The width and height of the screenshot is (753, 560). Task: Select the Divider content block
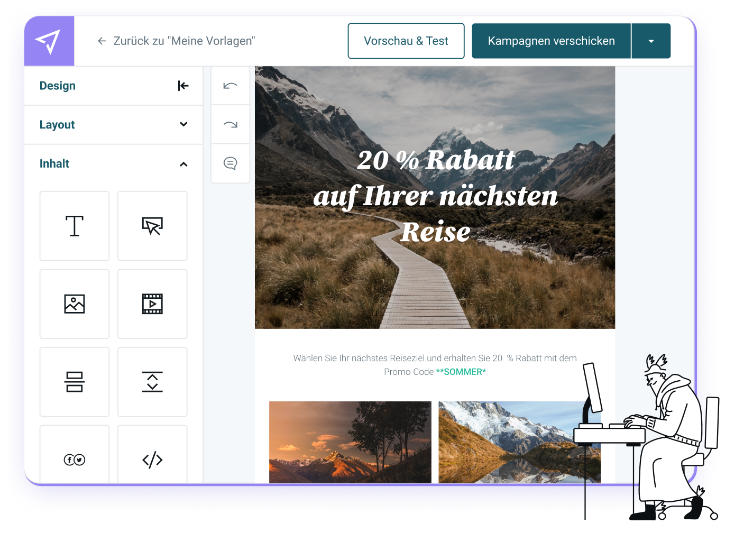(x=74, y=382)
